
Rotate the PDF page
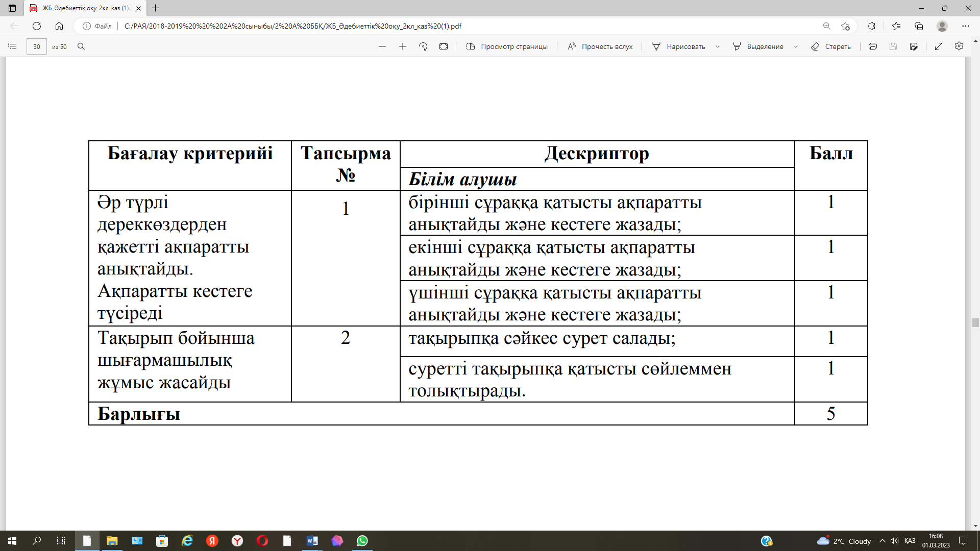(423, 46)
